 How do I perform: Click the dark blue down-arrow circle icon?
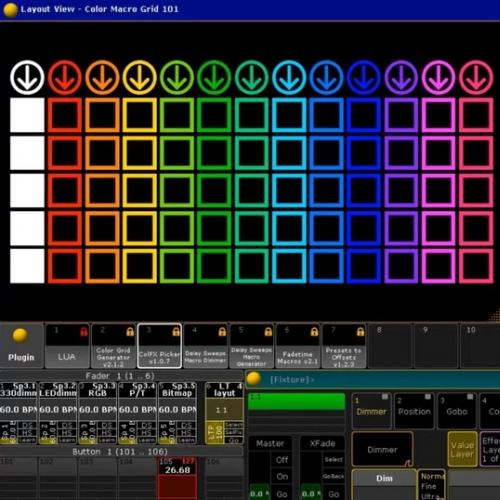[364, 77]
